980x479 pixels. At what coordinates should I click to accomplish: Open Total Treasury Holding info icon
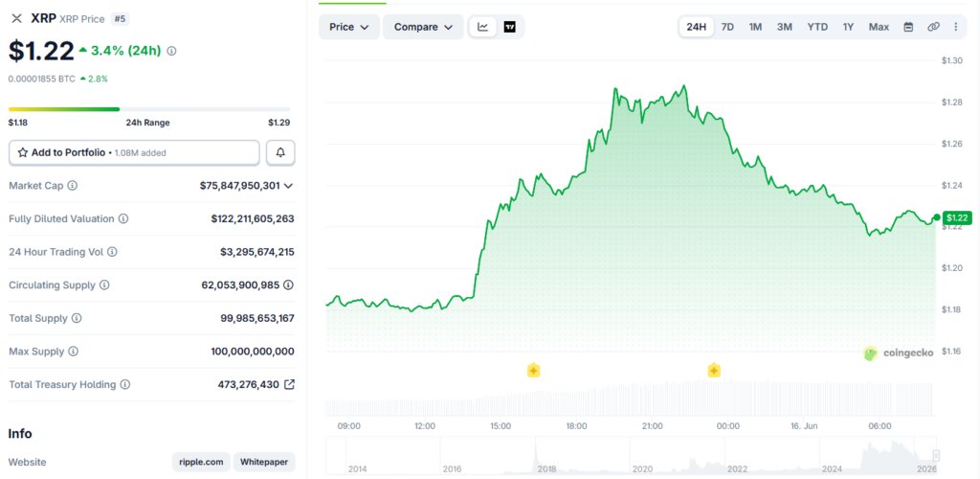(x=125, y=384)
